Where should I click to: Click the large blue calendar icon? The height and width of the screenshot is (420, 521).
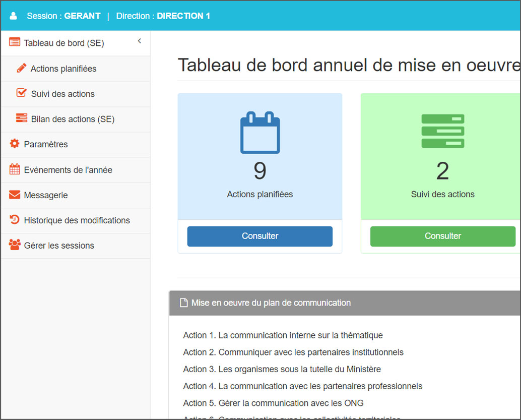(x=260, y=132)
